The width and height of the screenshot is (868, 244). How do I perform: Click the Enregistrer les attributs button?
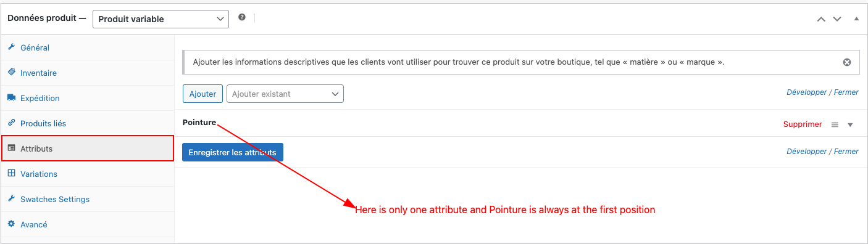(x=233, y=152)
